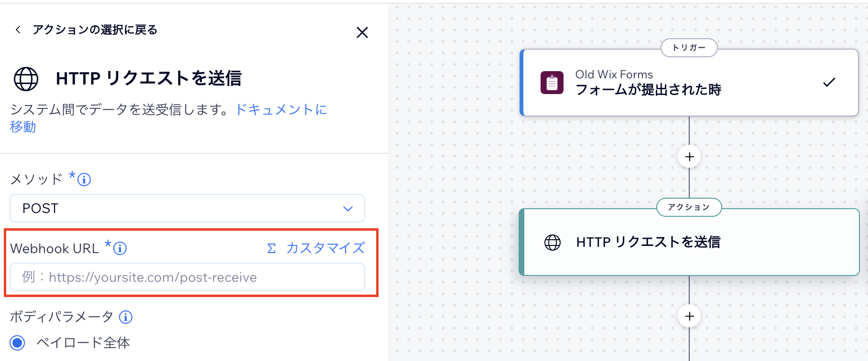Screen dimensions: 868x361
Task: Close the HTTP request settings panel
Action: (362, 32)
